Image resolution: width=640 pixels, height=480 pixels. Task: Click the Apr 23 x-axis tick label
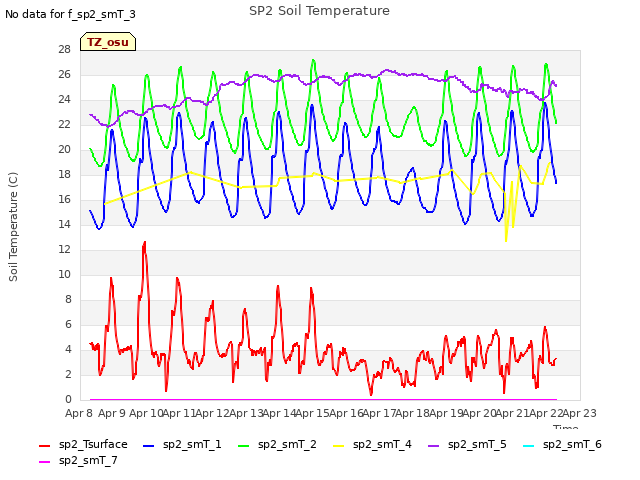pos(580,413)
